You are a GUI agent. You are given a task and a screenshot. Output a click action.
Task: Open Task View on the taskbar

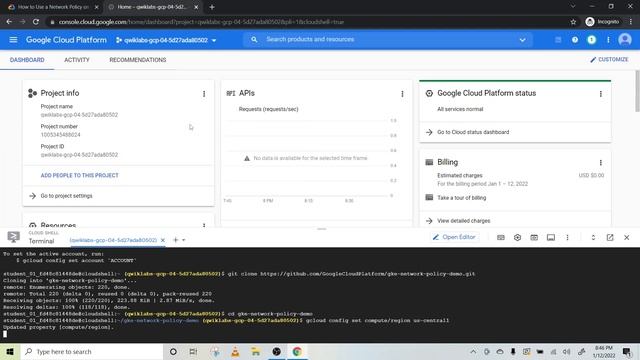point(193,351)
